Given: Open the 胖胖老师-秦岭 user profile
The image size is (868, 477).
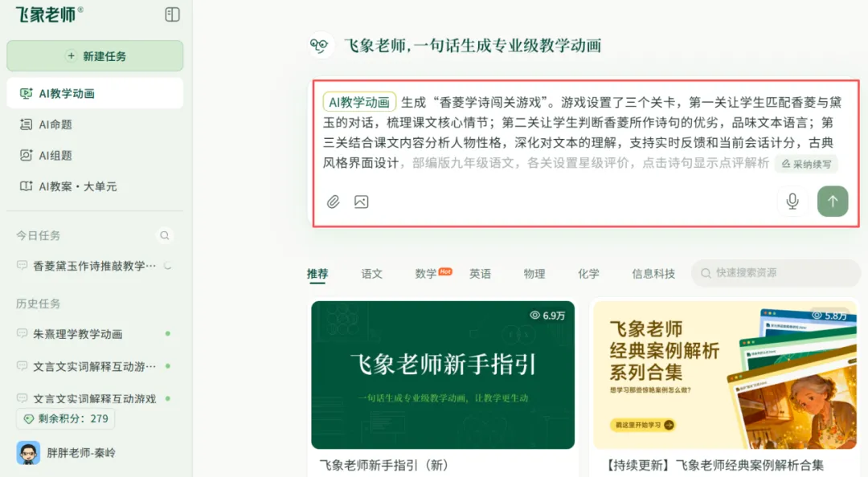Looking at the screenshot, I should click(67, 453).
